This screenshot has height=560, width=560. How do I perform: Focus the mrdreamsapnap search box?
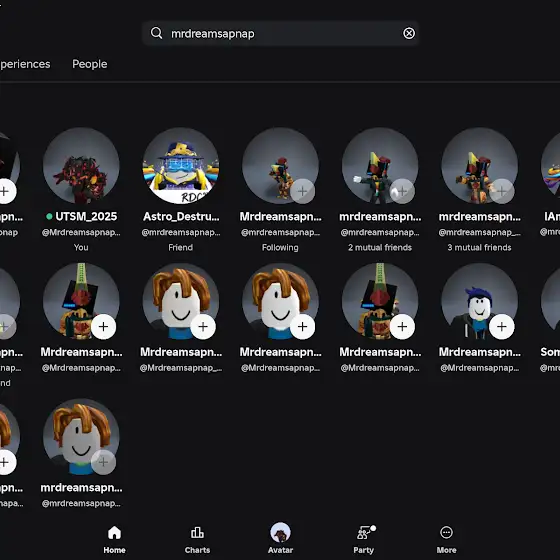tap(280, 33)
